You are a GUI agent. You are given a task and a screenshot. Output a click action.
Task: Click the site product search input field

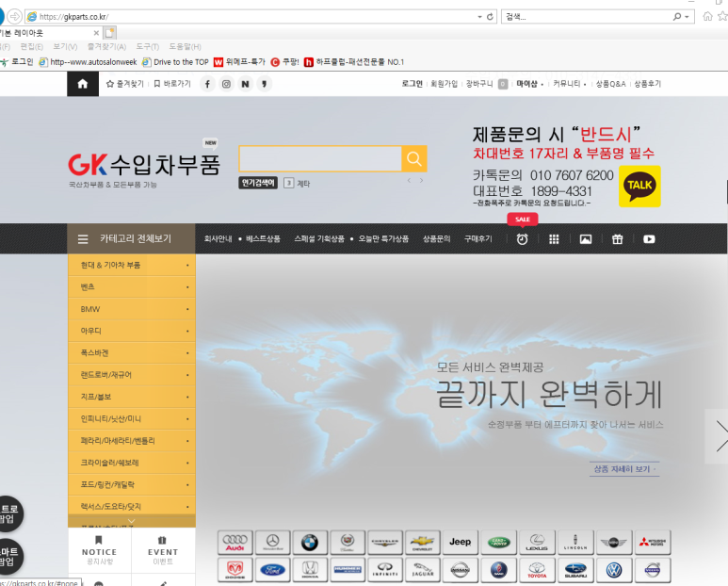point(320,159)
